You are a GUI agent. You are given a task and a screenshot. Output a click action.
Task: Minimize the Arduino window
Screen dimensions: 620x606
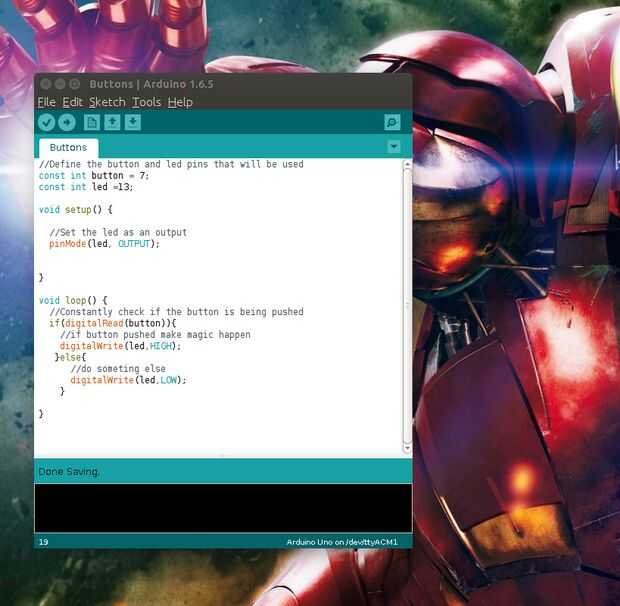60,84
